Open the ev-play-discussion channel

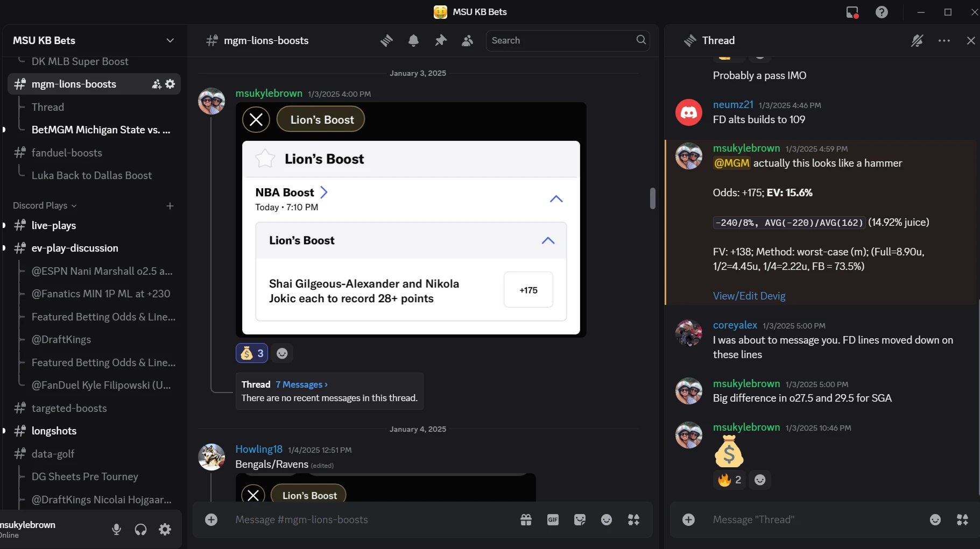(94, 248)
